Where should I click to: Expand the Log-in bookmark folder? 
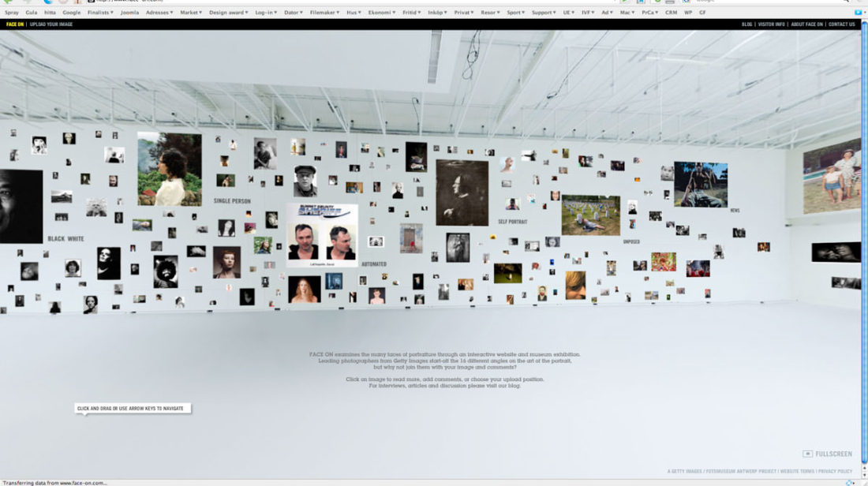tap(266, 12)
